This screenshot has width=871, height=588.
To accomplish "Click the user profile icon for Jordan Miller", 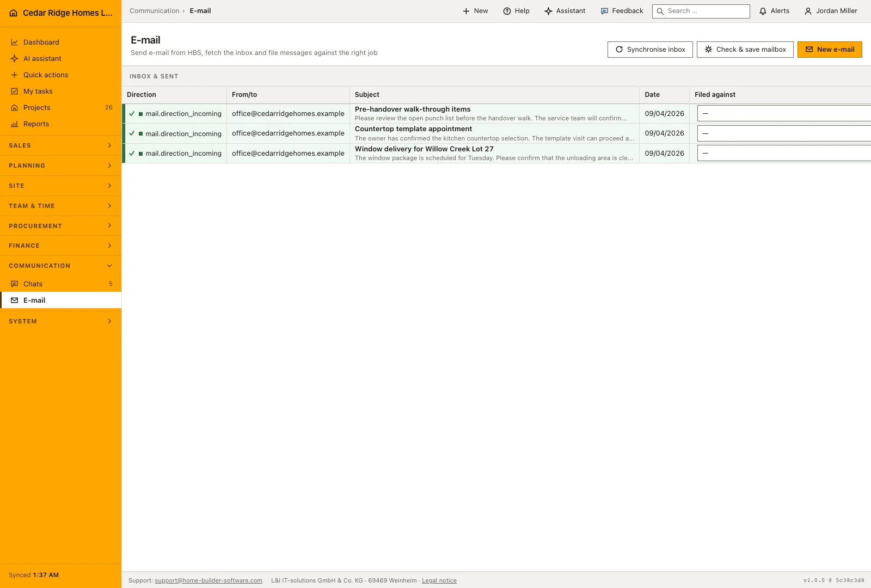I will 808,11.
